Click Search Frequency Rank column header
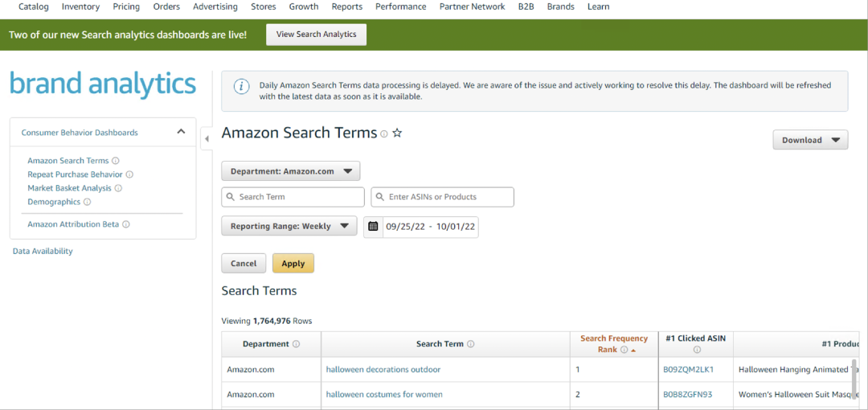 pos(614,344)
